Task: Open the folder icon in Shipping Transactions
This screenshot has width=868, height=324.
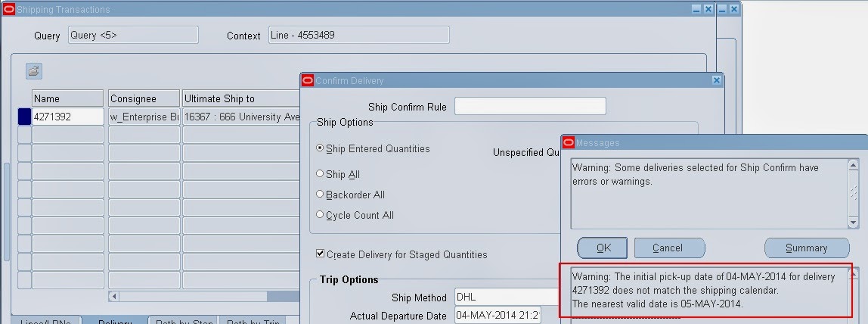Action: [x=34, y=71]
